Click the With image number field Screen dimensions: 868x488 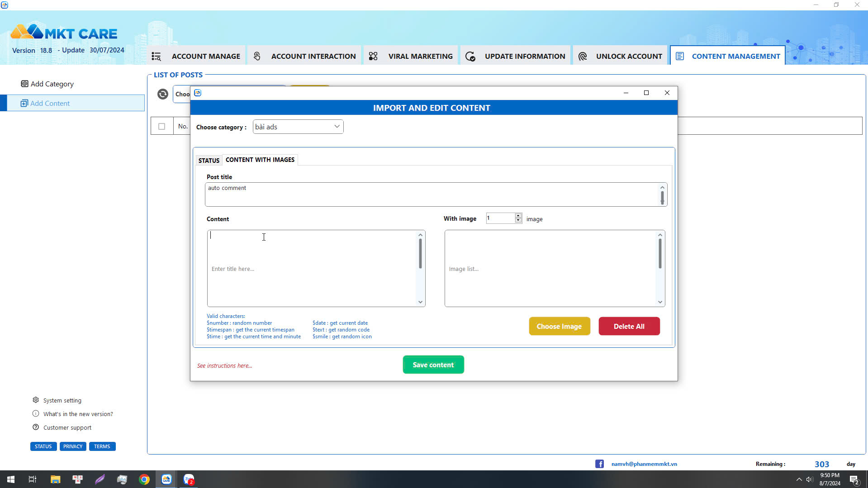[x=500, y=218]
